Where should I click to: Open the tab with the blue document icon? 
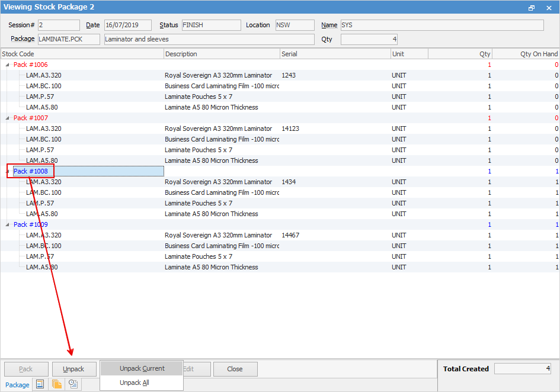coord(40,384)
